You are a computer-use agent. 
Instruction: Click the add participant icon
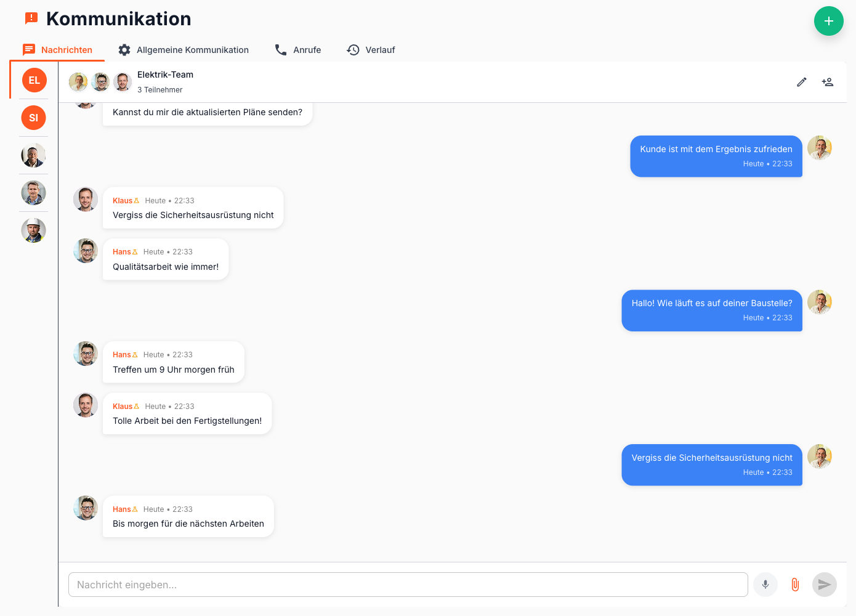pos(827,82)
